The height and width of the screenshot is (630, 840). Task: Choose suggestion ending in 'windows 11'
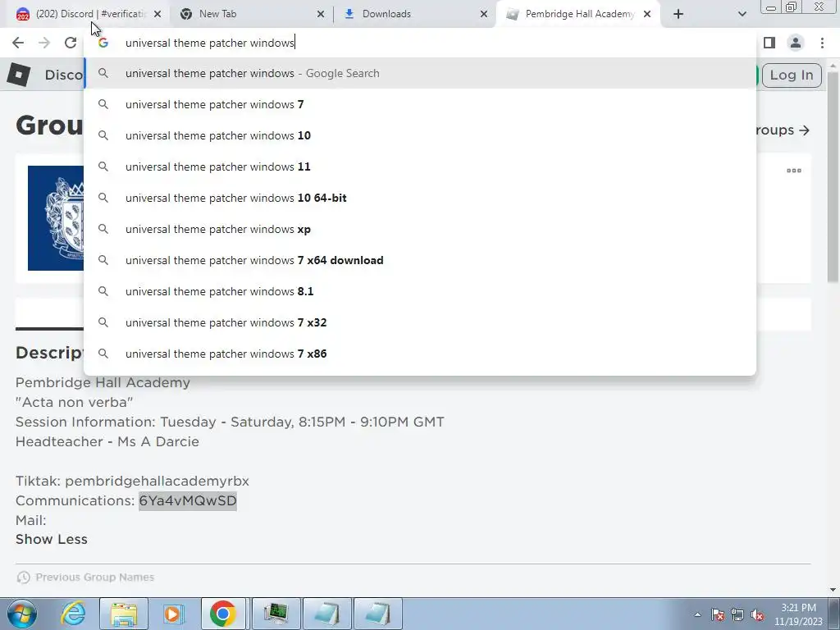[421, 167]
